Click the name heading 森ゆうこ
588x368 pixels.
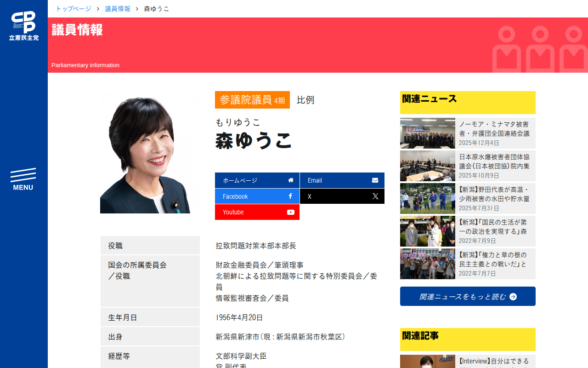tap(254, 140)
